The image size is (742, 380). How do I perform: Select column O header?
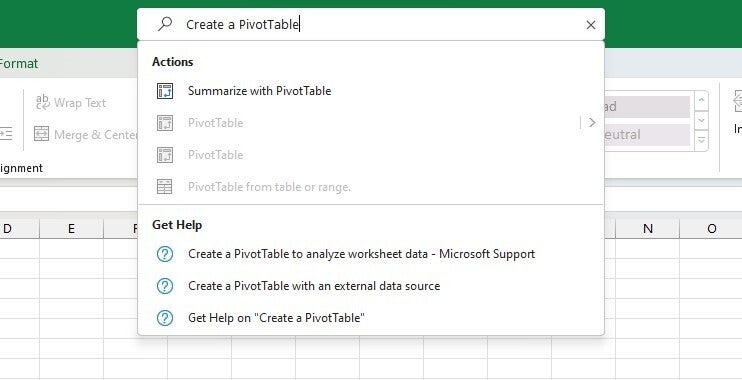(711, 229)
